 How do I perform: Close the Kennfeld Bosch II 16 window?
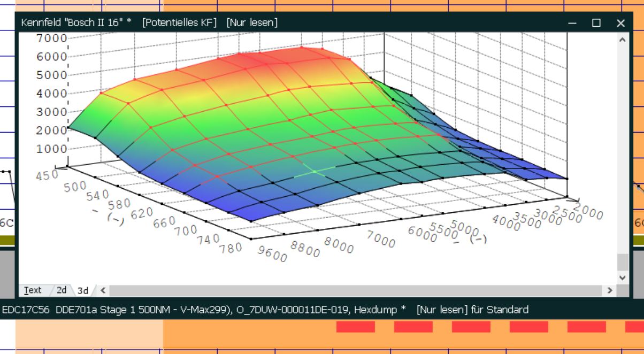pos(620,23)
